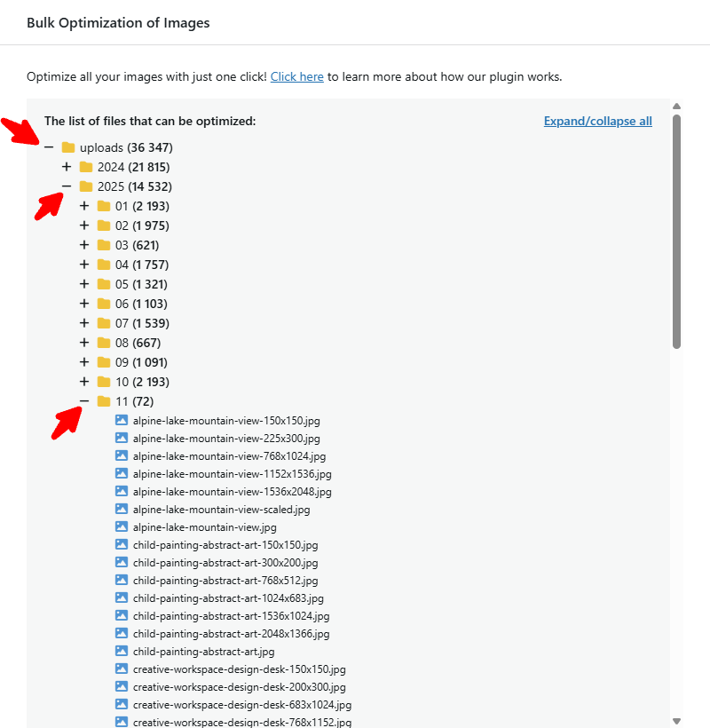Open the "Click here" learn more link
The width and height of the screenshot is (710, 728).
coord(296,76)
